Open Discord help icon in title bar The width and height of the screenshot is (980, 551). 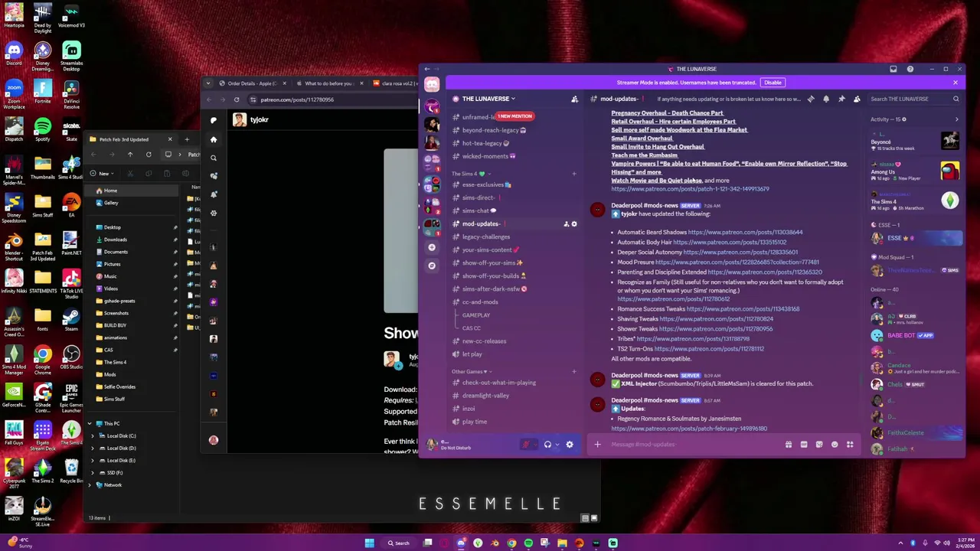tap(910, 69)
